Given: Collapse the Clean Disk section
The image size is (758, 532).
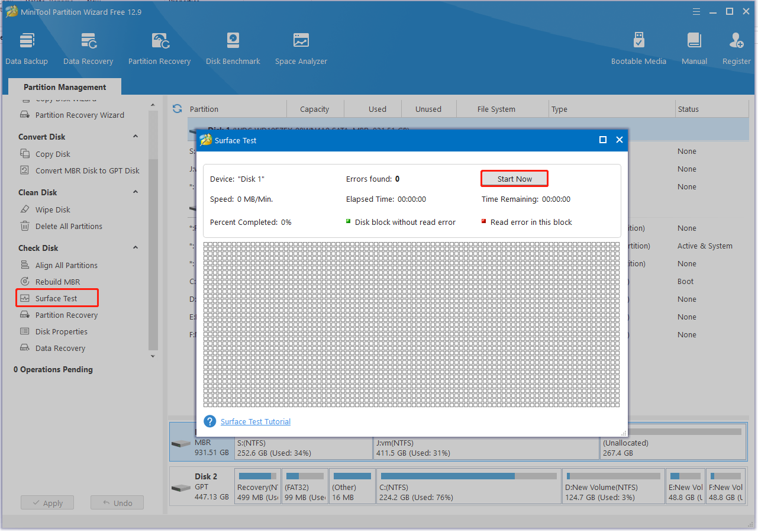Looking at the screenshot, I should tap(135, 192).
